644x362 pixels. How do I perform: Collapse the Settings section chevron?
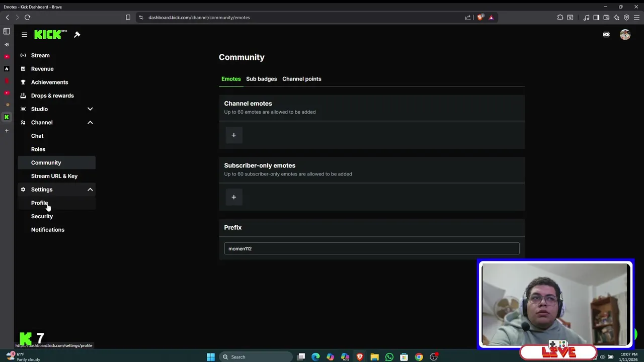[90, 190]
